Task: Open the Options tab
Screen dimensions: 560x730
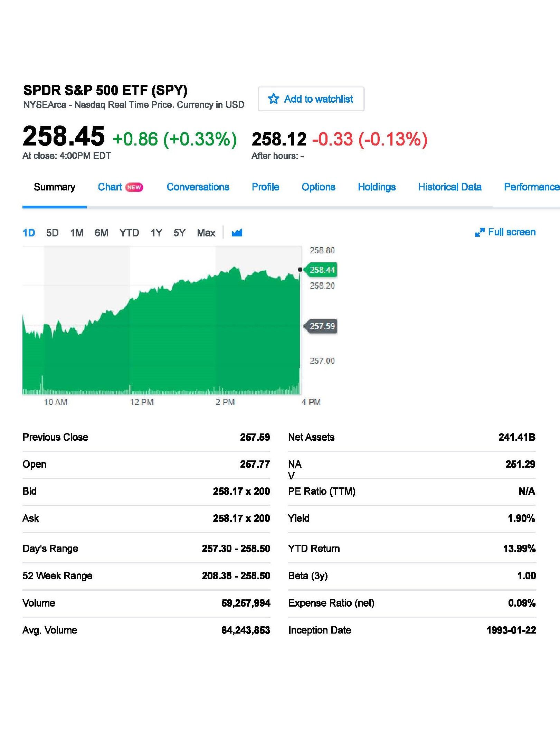Action: (x=319, y=187)
